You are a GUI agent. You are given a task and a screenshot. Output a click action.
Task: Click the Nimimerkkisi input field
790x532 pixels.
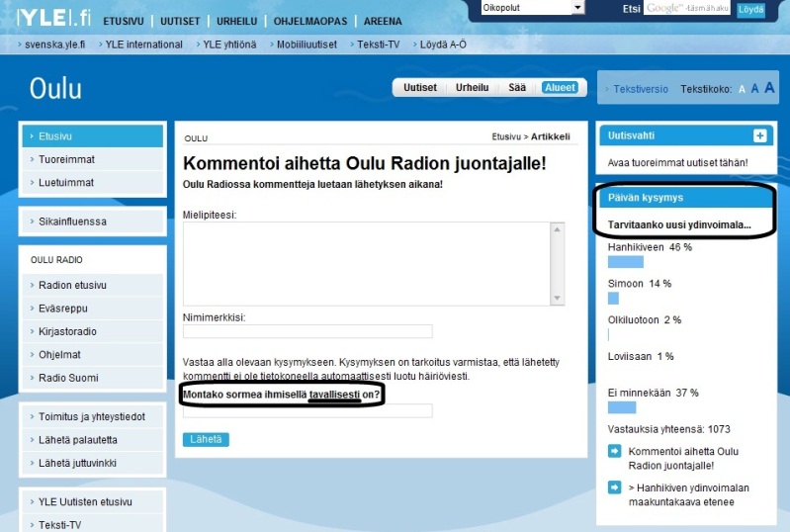[x=307, y=331]
